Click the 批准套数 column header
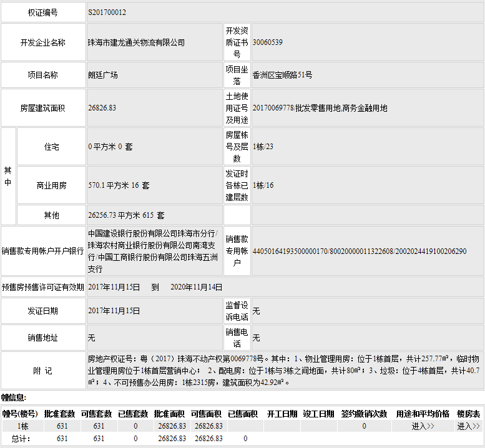Screen dimensions: 485x448 (59, 414)
